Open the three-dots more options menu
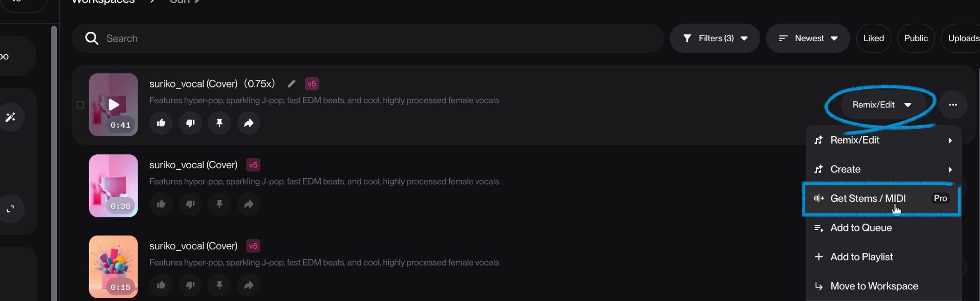Screen dimensions: 980x301 tap(953, 105)
